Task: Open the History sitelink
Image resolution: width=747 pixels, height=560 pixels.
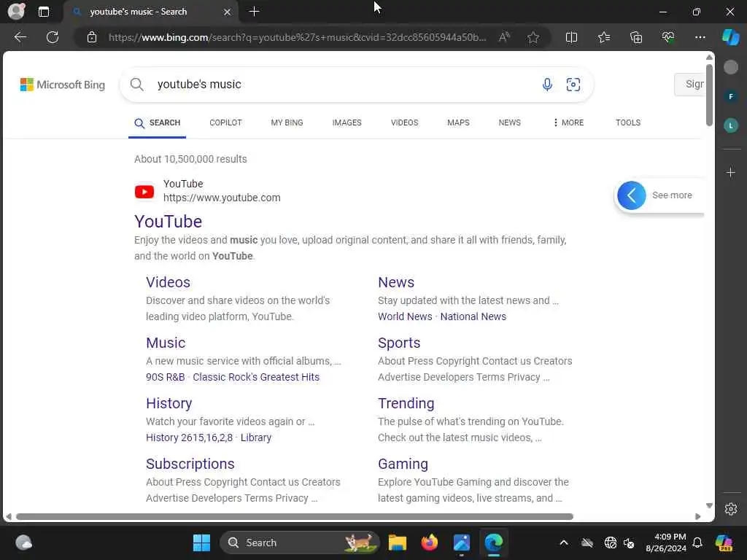Action: [x=169, y=403]
